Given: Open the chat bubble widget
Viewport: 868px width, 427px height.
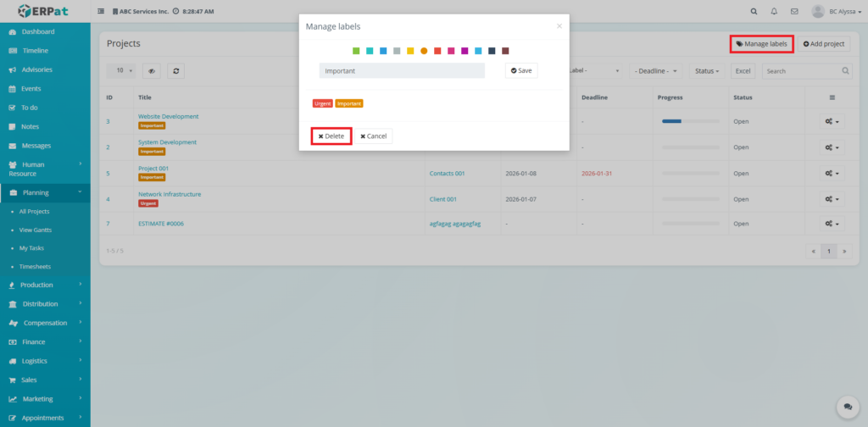Looking at the screenshot, I should coord(848,407).
